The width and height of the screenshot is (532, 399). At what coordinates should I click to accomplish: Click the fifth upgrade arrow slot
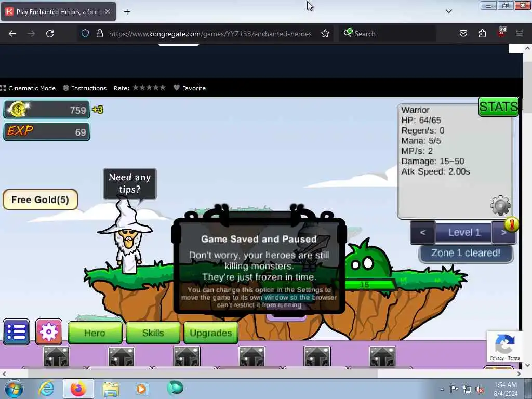tap(317, 356)
